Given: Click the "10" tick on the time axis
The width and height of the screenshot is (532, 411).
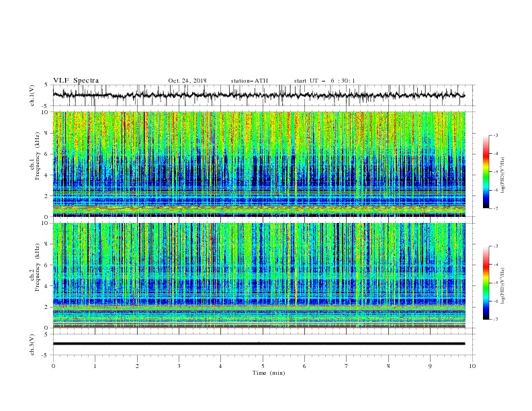Looking at the screenshot, I should (x=472, y=366).
